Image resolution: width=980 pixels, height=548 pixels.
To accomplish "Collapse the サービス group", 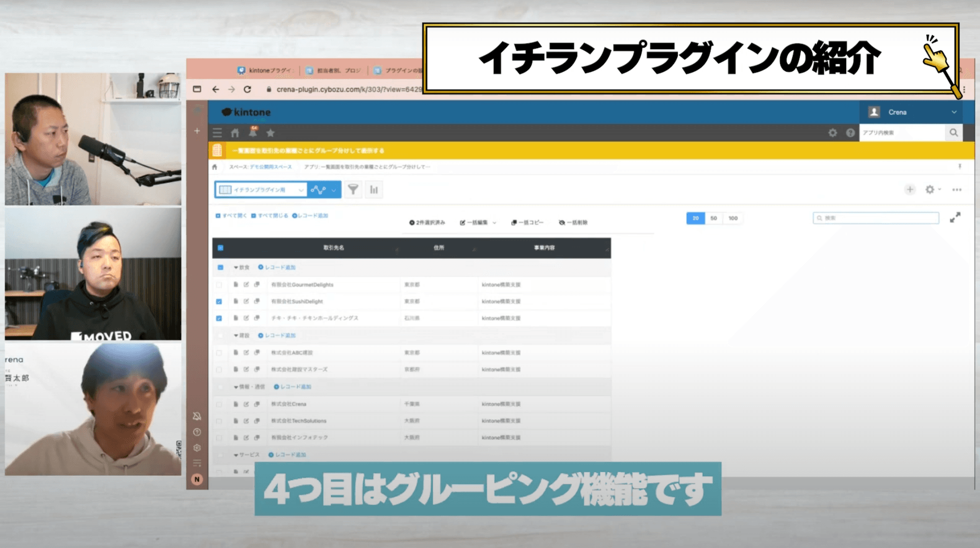I will [x=236, y=455].
